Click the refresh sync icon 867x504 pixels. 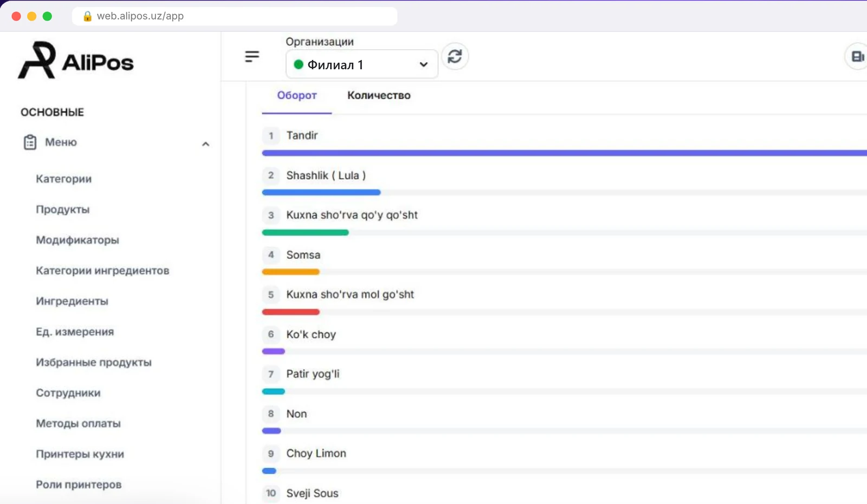(x=455, y=56)
